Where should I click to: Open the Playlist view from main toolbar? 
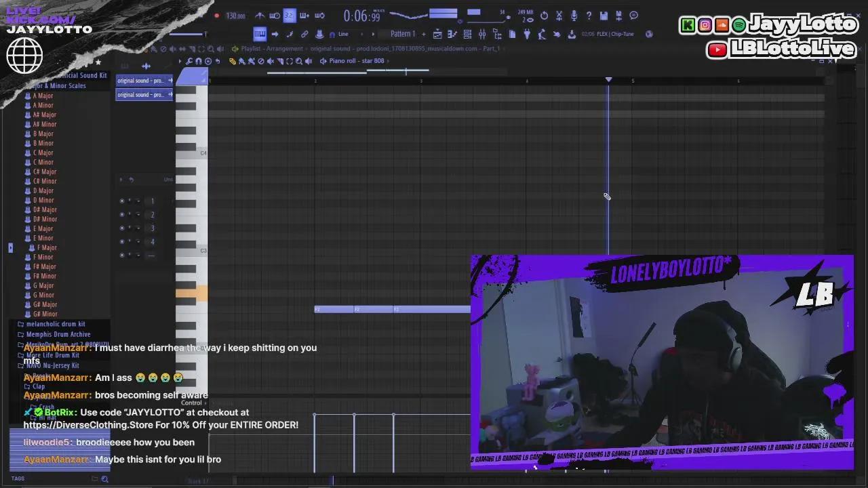click(x=437, y=34)
